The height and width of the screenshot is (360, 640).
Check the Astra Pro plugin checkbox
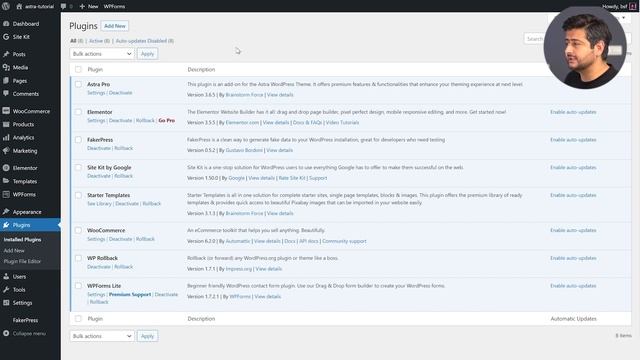(x=78, y=84)
